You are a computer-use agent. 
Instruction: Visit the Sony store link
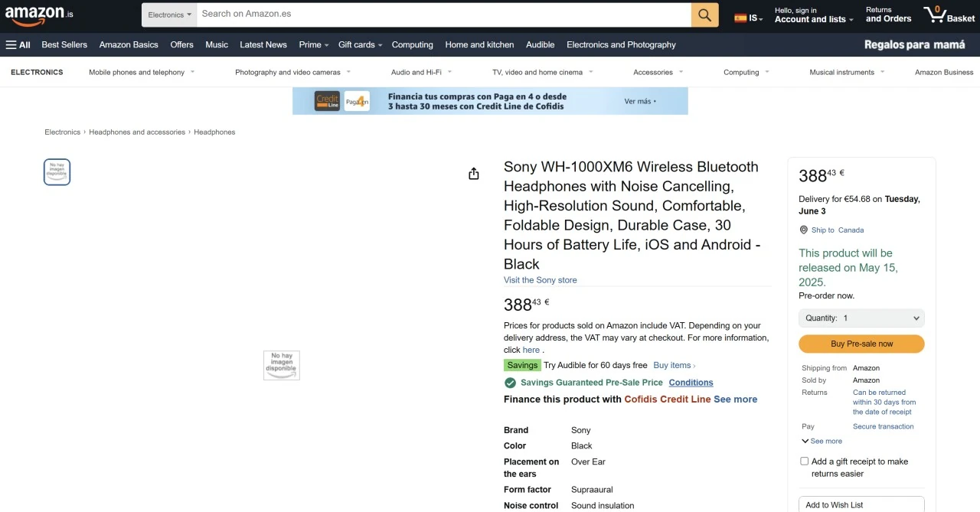[x=541, y=280]
